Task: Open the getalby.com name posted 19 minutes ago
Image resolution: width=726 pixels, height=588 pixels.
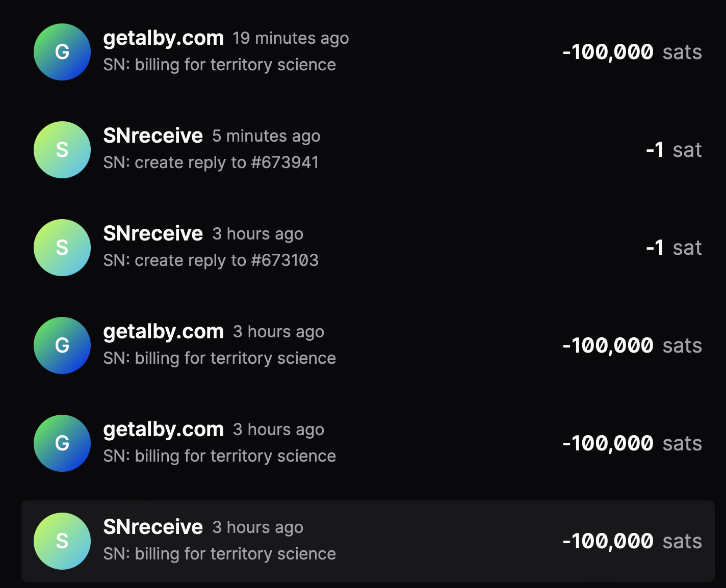Action: pyautogui.click(x=164, y=38)
